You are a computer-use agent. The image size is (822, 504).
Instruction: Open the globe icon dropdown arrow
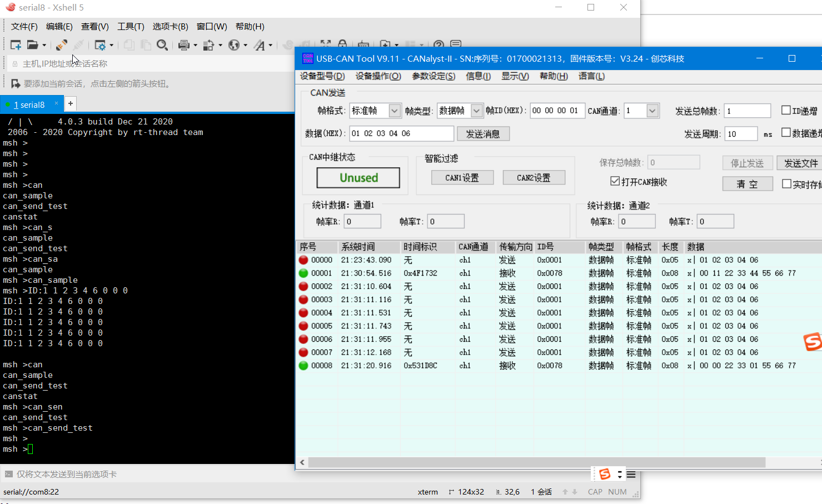[245, 46]
